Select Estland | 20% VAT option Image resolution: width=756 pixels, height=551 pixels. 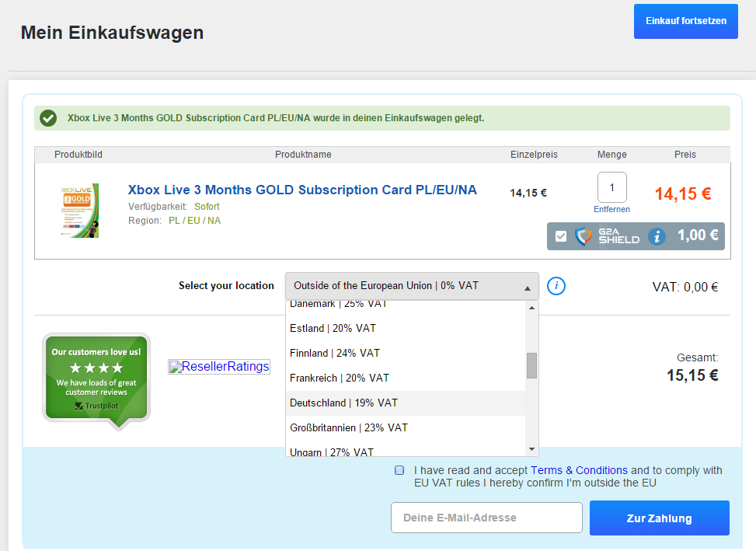coord(405,328)
